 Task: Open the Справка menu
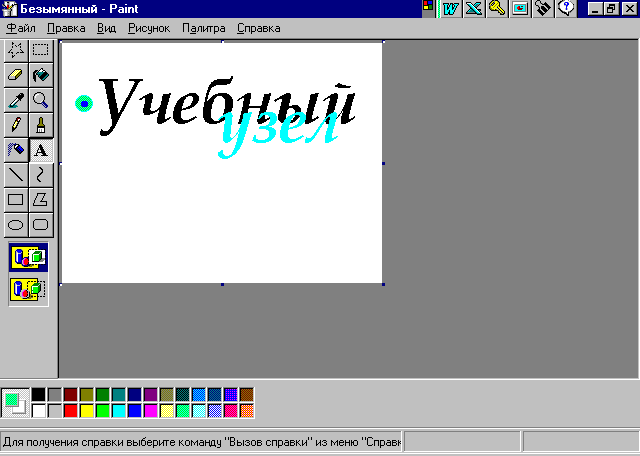(259, 28)
